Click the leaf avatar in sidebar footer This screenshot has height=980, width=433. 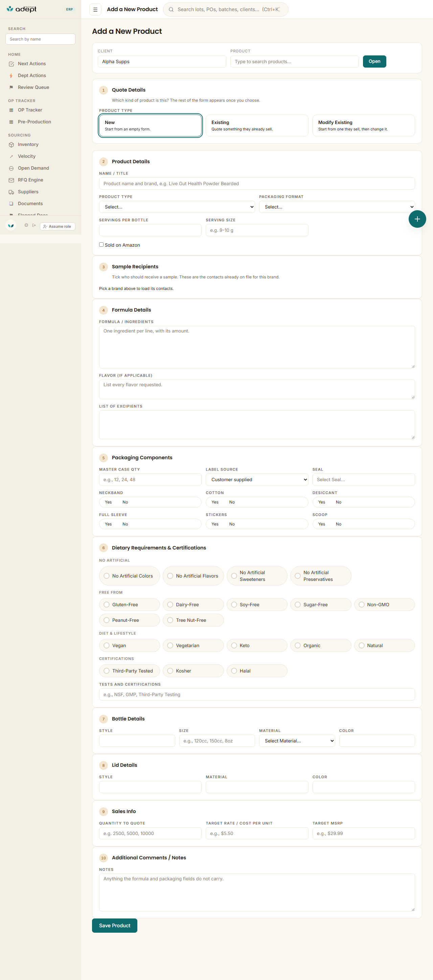pyautogui.click(x=11, y=226)
